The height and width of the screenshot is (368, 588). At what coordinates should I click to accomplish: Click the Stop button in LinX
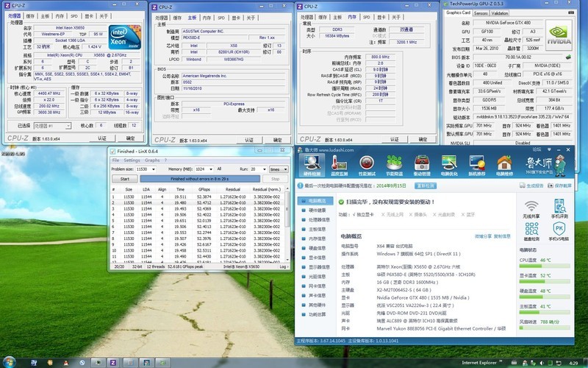[275, 179]
